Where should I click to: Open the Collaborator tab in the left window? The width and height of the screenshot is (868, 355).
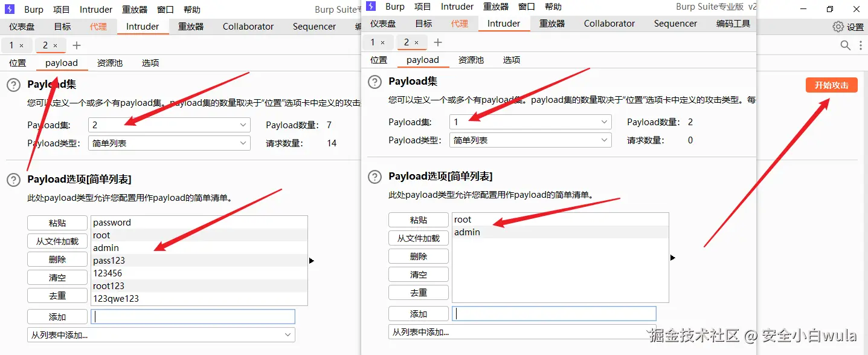[x=248, y=27]
